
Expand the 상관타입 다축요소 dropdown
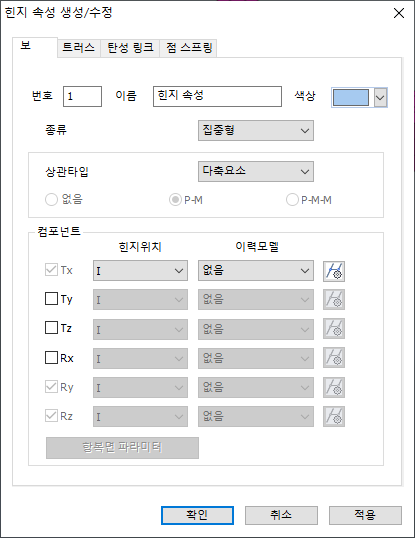coord(256,171)
